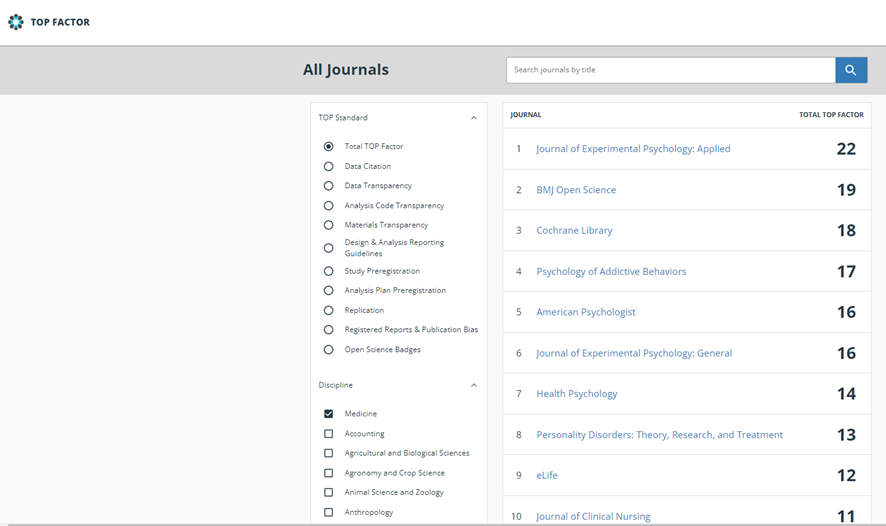Click the TOP Factor logo icon
Image resolution: width=886 pixels, height=526 pixels.
pyautogui.click(x=15, y=22)
